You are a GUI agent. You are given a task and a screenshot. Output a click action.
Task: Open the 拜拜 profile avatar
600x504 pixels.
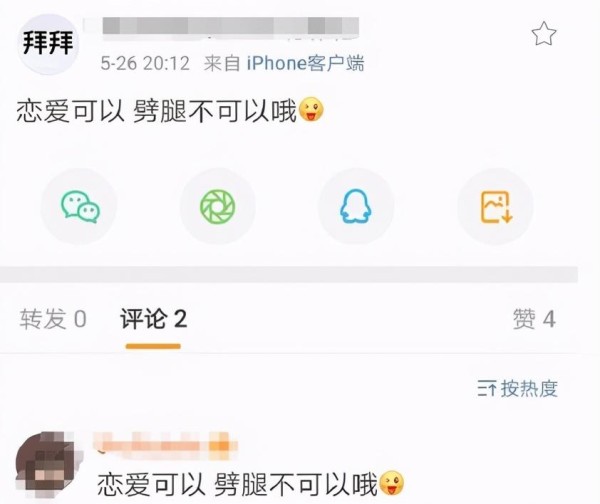[x=48, y=43]
